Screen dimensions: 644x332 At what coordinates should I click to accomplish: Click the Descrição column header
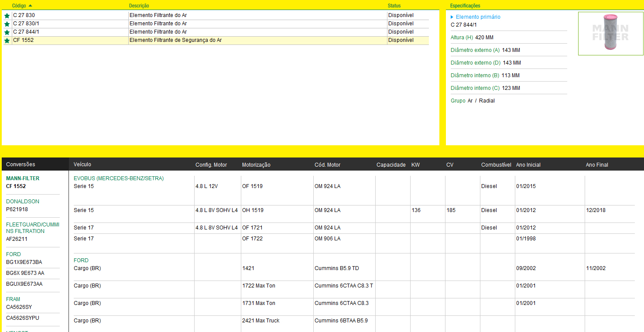[x=139, y=6]
